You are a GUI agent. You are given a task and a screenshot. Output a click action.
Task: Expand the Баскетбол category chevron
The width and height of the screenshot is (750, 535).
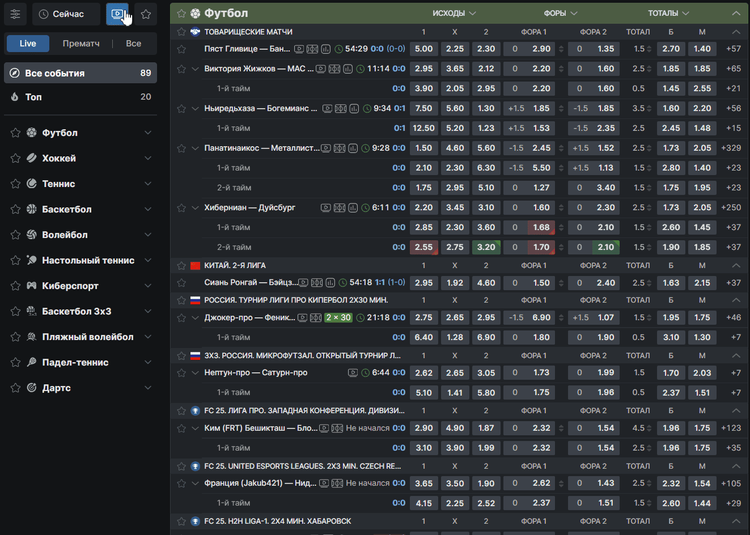click(148, 210)
